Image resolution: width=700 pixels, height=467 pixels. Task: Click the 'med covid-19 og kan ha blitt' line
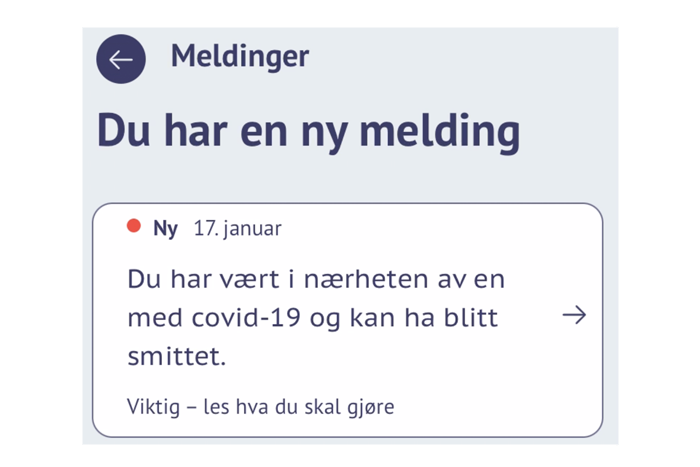[312, 318]
